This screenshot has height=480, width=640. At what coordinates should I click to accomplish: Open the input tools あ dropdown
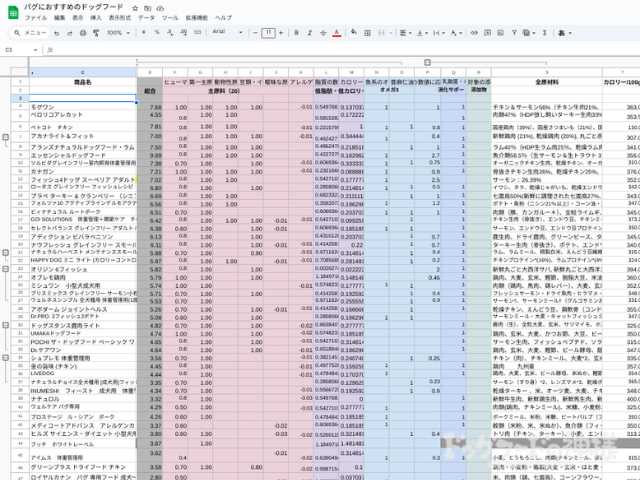[565, 33]
